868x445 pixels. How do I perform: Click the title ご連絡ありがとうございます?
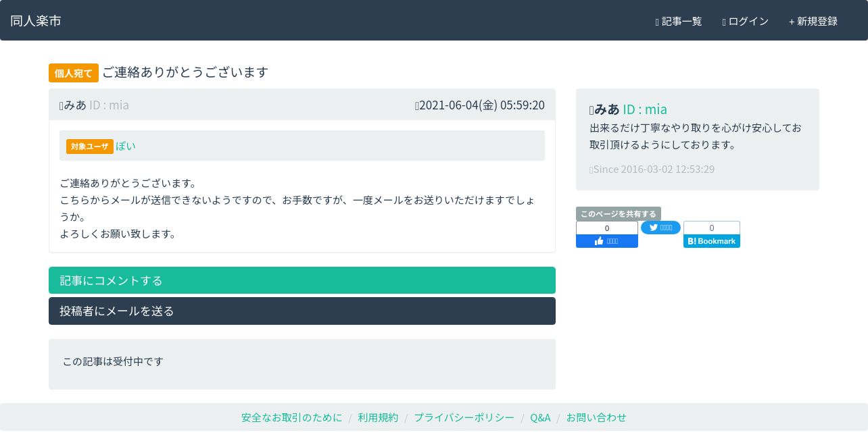click(185, 72)
